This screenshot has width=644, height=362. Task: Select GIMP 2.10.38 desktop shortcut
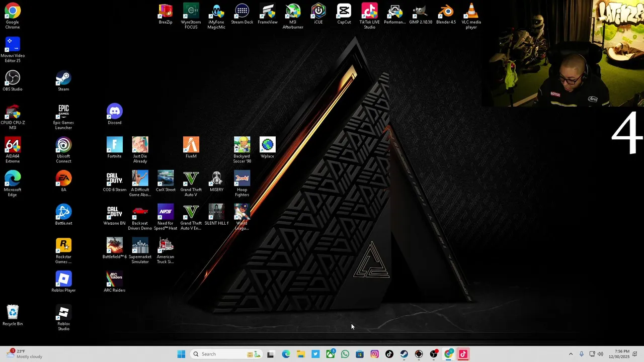click(x=421, y=14)
